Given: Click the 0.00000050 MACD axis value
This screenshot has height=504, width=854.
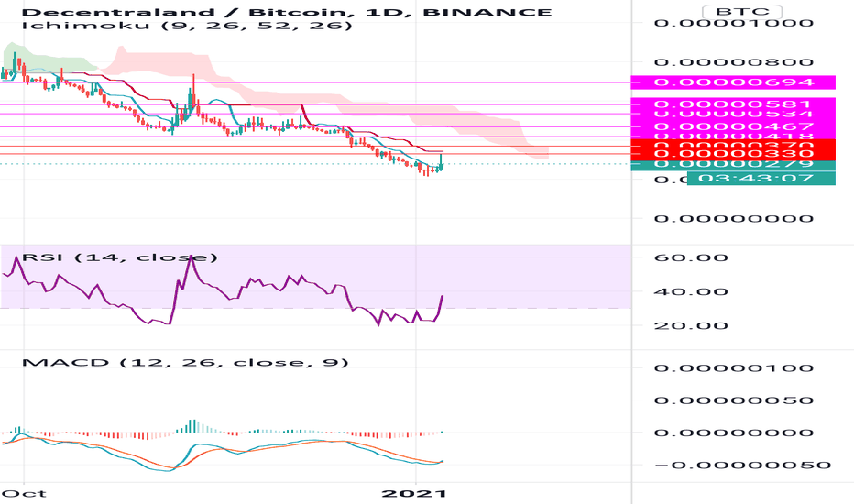Looking at the screenshot, I should click(x=734, y=400).
